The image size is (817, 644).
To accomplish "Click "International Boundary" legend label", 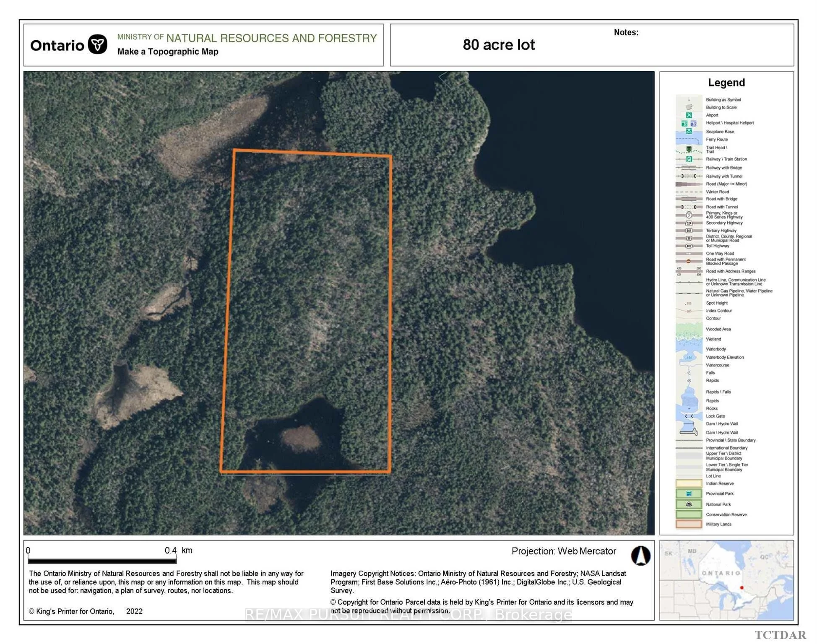I will coord(726,448).
